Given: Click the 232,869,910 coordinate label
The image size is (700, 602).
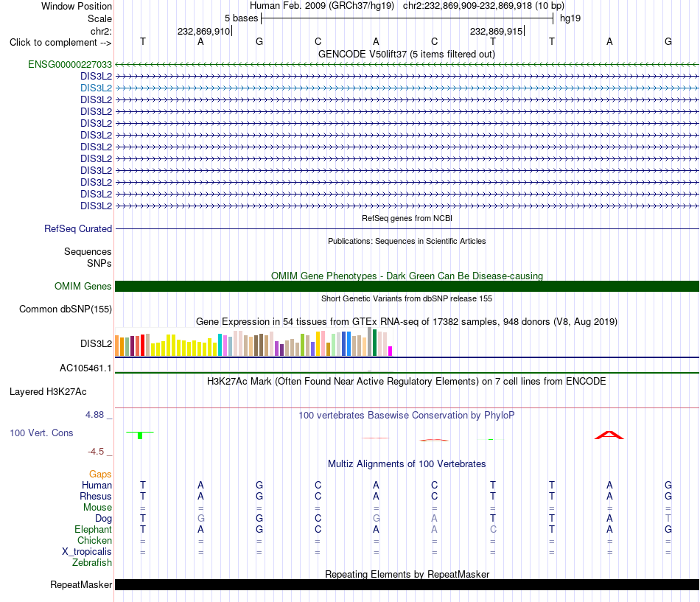Looking at the screenshot, I should [203, 31].
